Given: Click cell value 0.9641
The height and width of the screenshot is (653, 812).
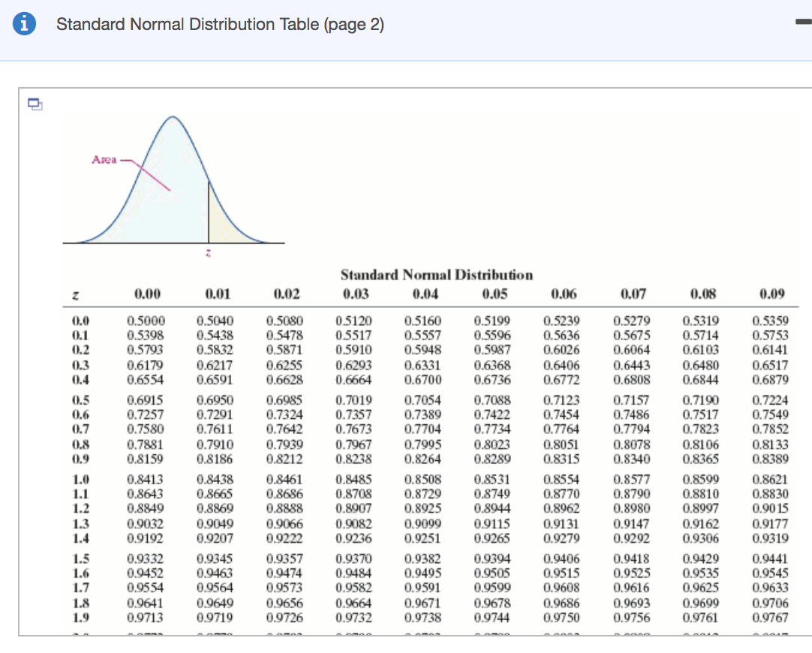Looking at the screenshot, I should (146, 603).
